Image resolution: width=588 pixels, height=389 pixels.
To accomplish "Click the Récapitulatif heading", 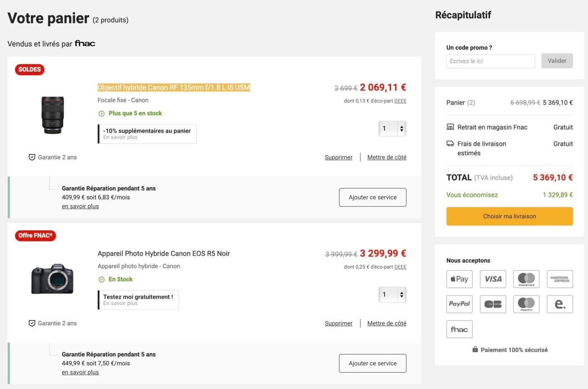I will [x=463, y=15].
